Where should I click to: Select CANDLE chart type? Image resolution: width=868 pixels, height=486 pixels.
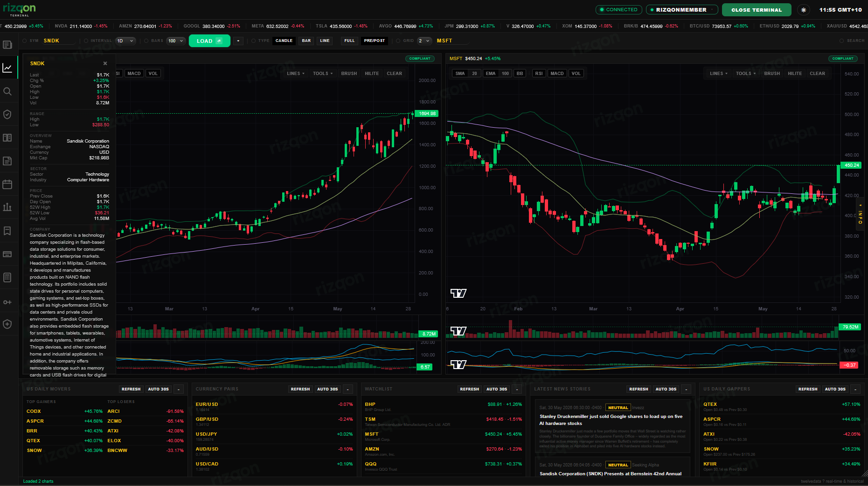coord(284,41)
